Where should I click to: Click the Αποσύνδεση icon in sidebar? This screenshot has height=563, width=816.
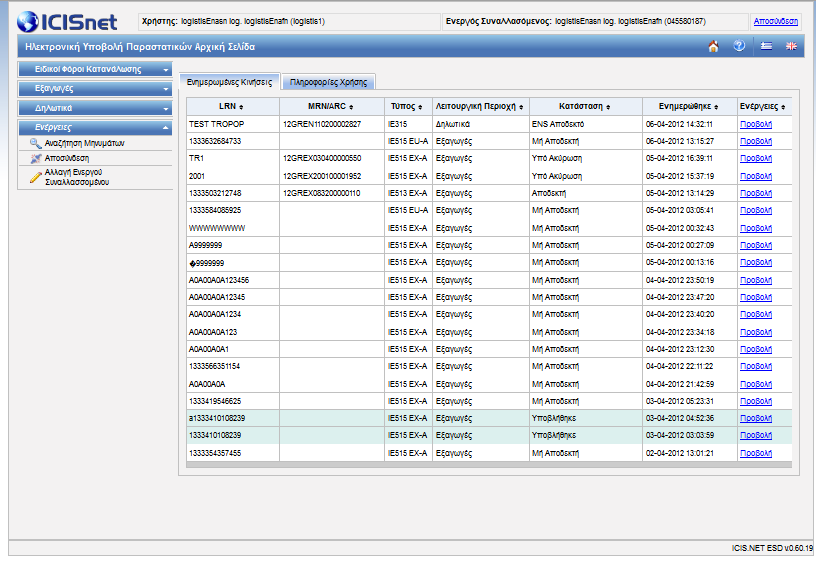pos(35,158)
